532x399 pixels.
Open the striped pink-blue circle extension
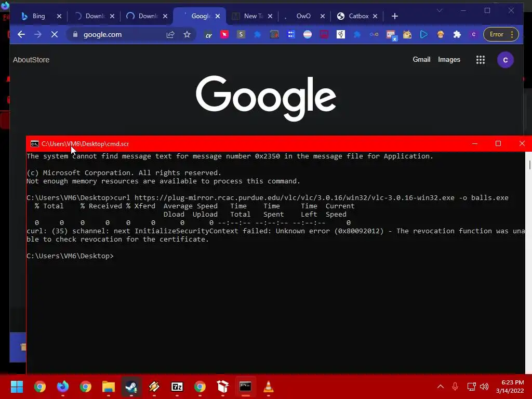(x=308, y=34)
